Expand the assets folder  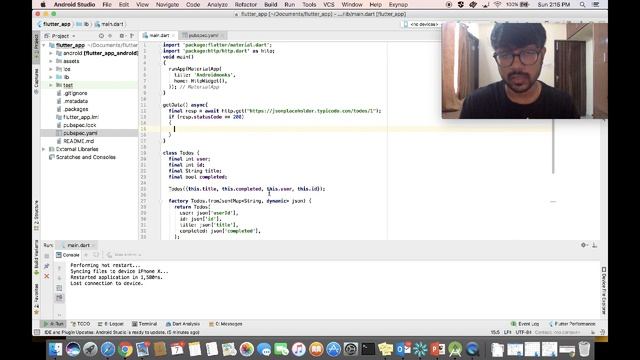(51, 61)
